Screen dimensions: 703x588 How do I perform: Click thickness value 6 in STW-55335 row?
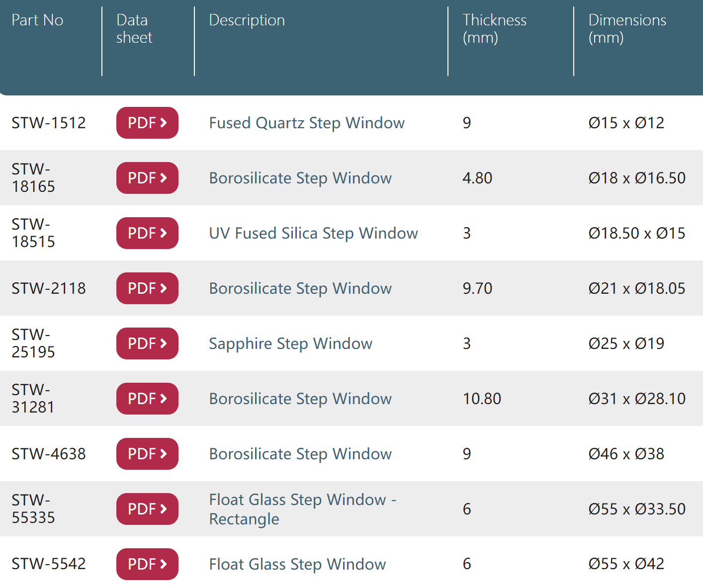point(467,509)
